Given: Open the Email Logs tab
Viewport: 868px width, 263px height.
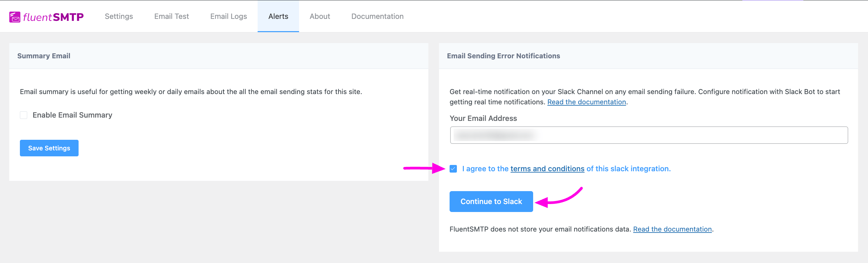Looking at the screenshot, I should pos(228,16).
